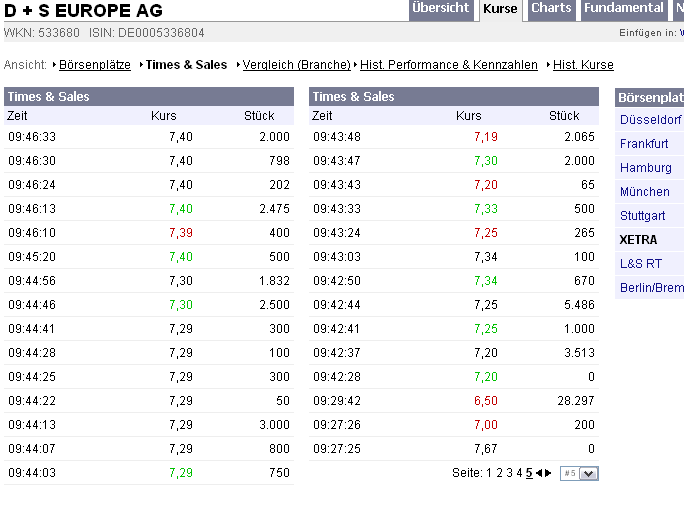Select L&S RT trading venue

tap(640, 264)
